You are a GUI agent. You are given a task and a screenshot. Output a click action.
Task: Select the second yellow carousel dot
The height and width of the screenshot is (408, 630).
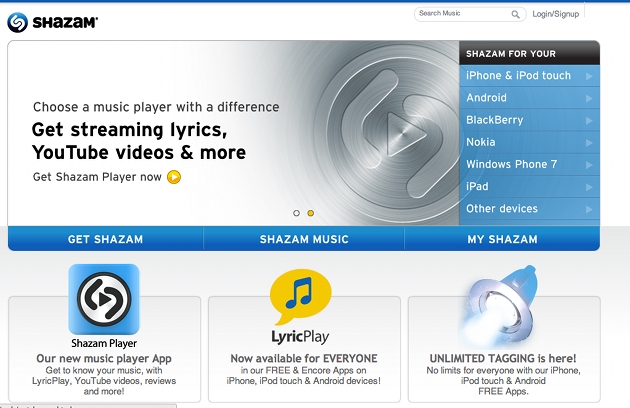point(311,213)
